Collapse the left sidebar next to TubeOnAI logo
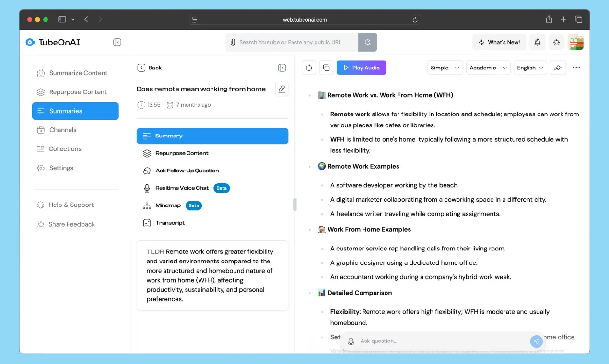 pos(117,42)
